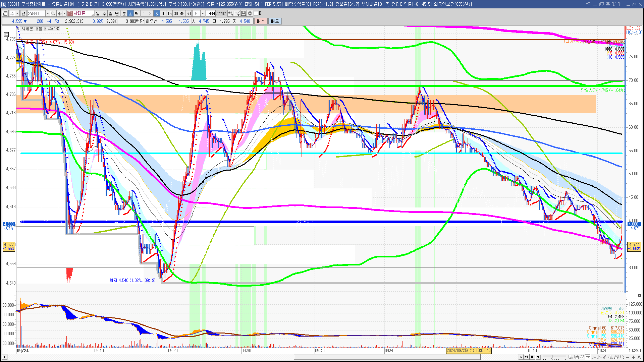
Task: Click the 매수 (buy) button
Action: coord(261,21)
